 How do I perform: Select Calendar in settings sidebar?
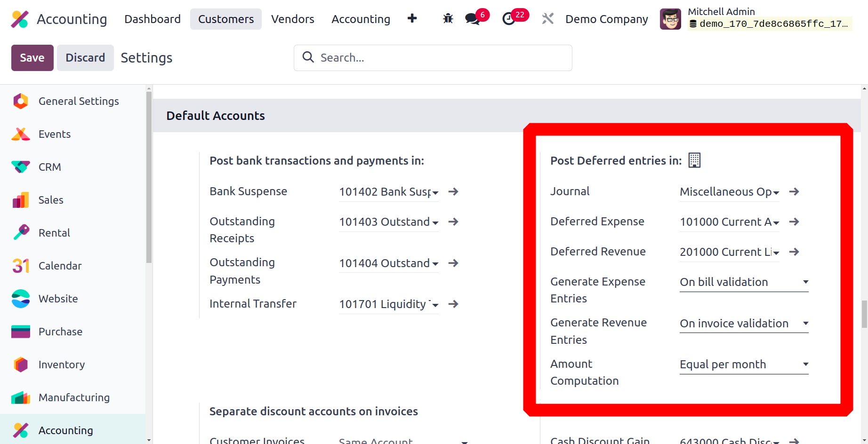coord(73,266)
